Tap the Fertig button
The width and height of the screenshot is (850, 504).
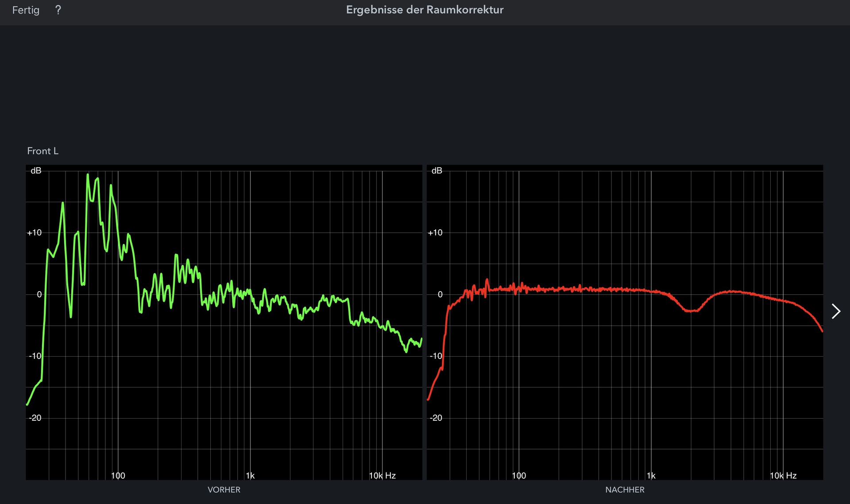26,10
